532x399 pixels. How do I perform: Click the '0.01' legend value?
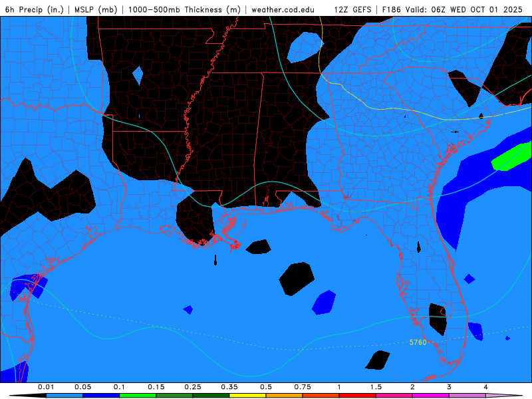(x=46, y=387)
